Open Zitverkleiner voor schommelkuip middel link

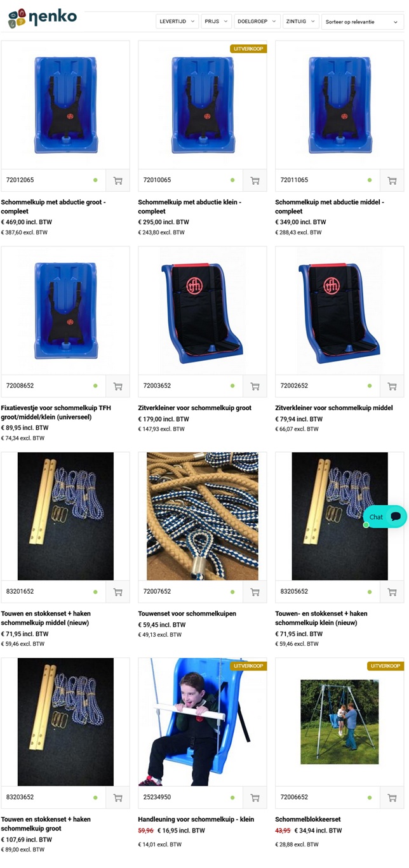[334, 408]
